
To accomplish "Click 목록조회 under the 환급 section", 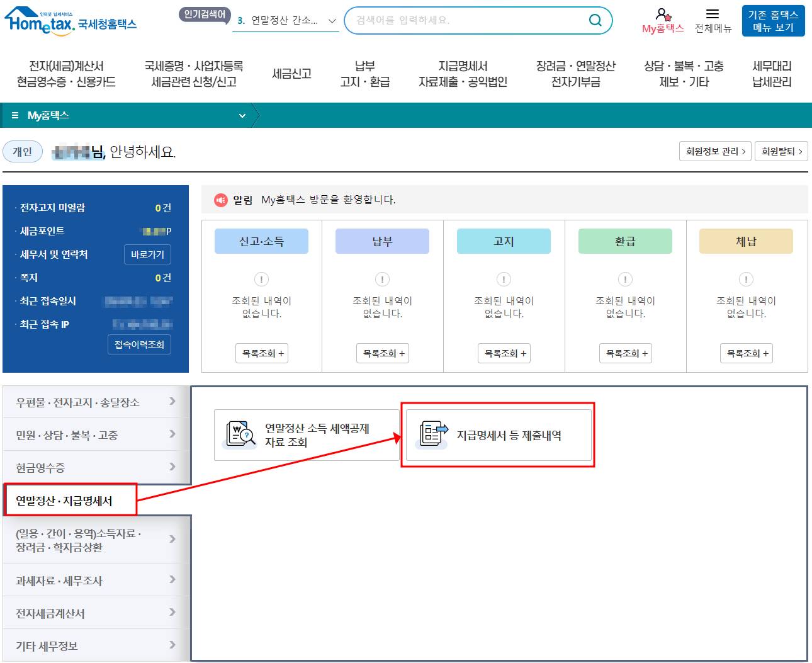I will tap(625, 353).
